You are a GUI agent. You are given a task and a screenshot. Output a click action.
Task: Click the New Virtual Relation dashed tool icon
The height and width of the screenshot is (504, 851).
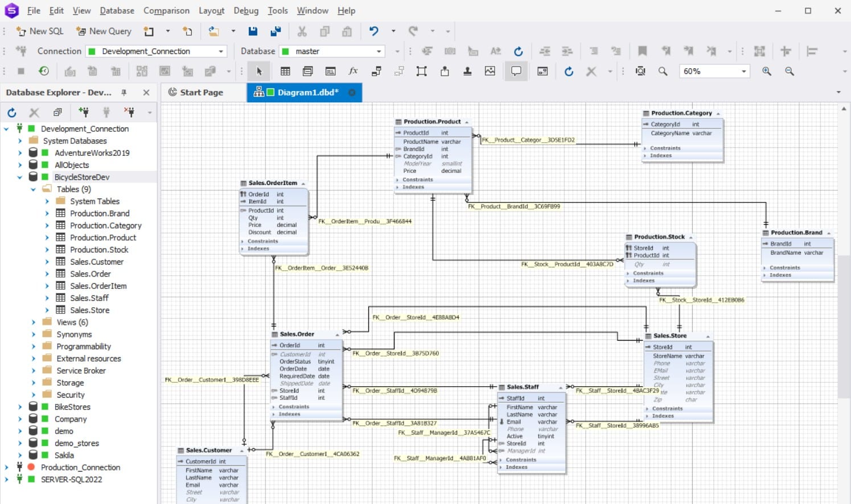399,71
